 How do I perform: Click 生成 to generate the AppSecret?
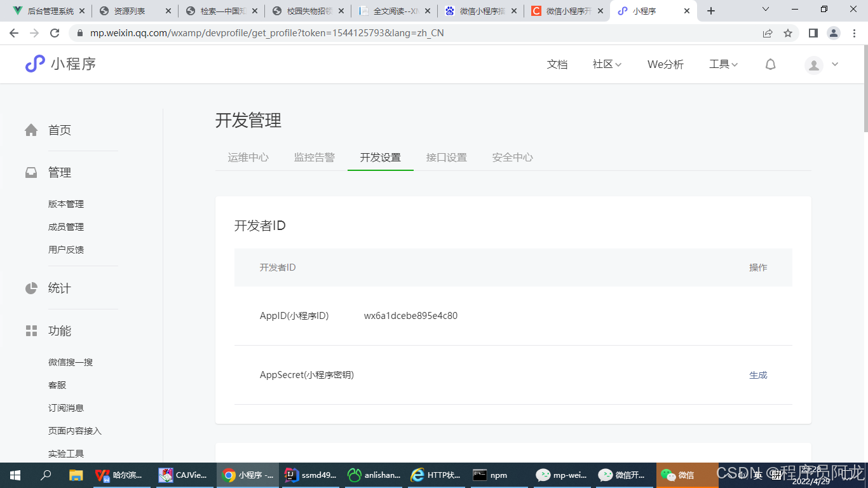tap(758, 375)
